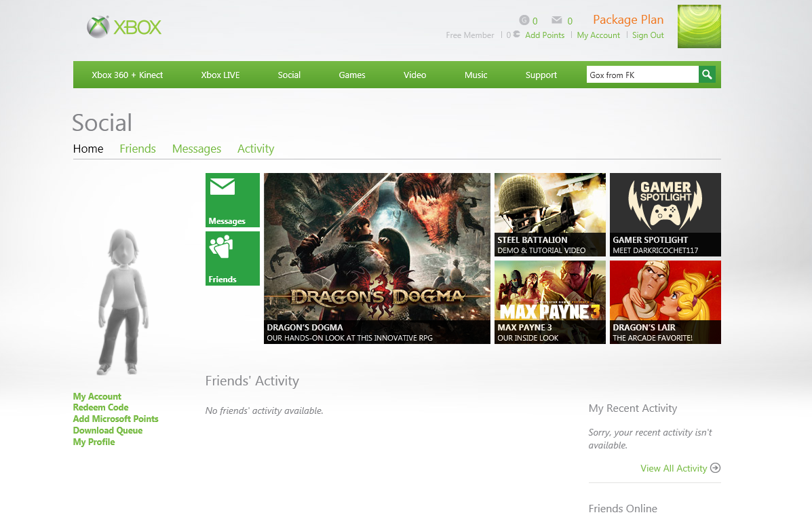Click the gray avatar figure

pos(123,301)
